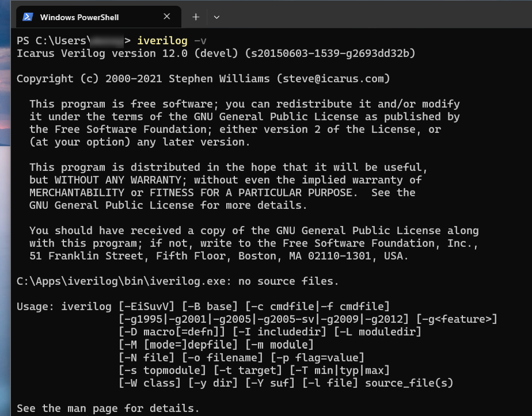Click the option '[-T min|typ|max]'
Image resolution: width=532 pixels, height=416 pixels.
pyautogui.click(x=339, y=370)
